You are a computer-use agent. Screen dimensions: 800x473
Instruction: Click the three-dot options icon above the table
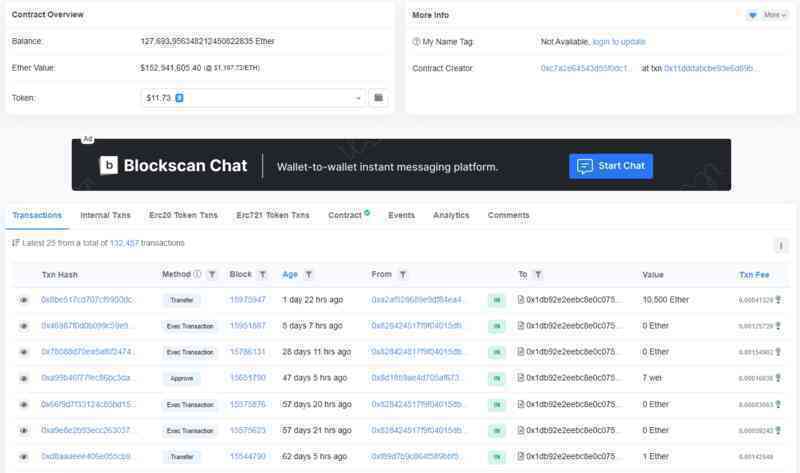pos(781,246)
